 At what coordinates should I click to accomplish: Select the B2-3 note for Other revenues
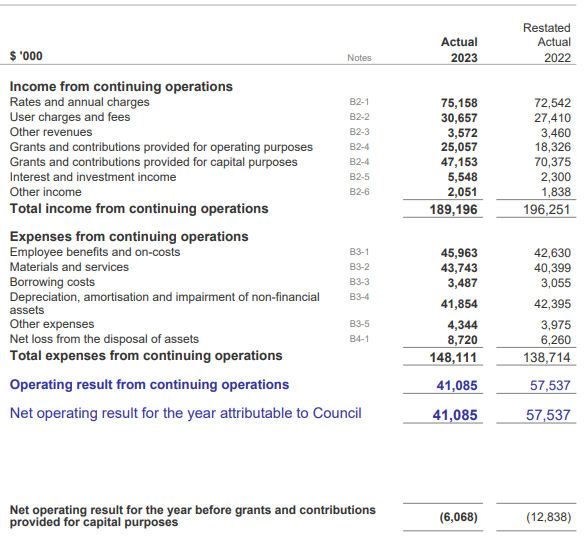pos(359,132)
